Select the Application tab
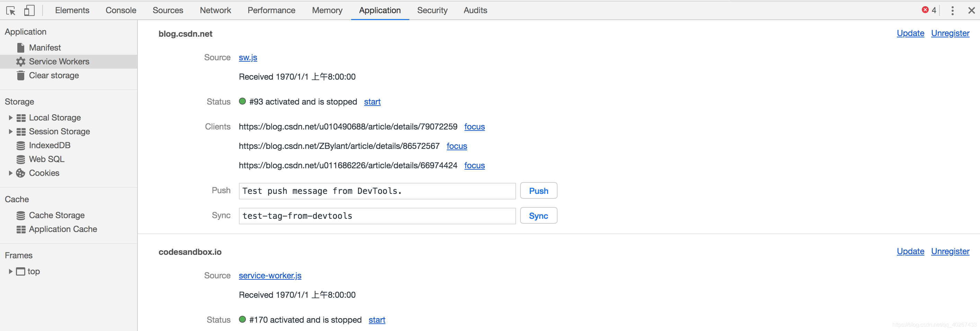Viewport: 980px width, 331px height. click(x=380, y=10)
